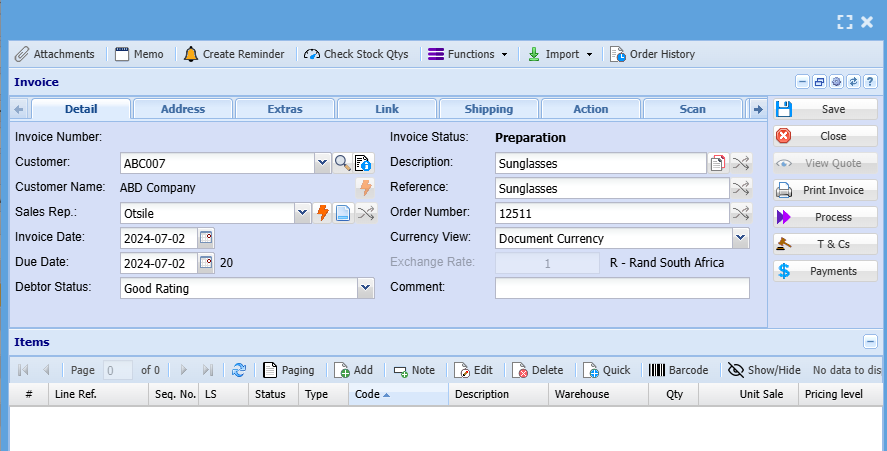The image size is (887, 451).
Task: Toggle Show/Hide columns in items grid
Action: point(764,370)
